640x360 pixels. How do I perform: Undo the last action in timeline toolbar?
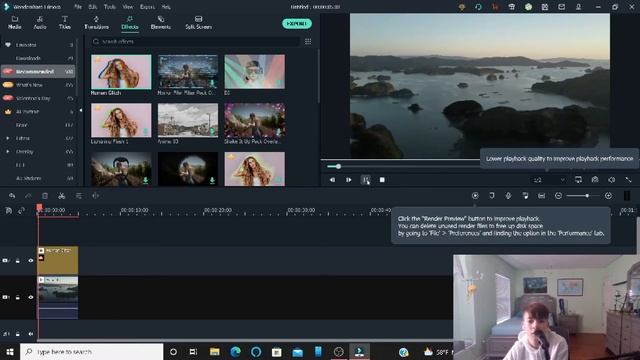(12, 196)
